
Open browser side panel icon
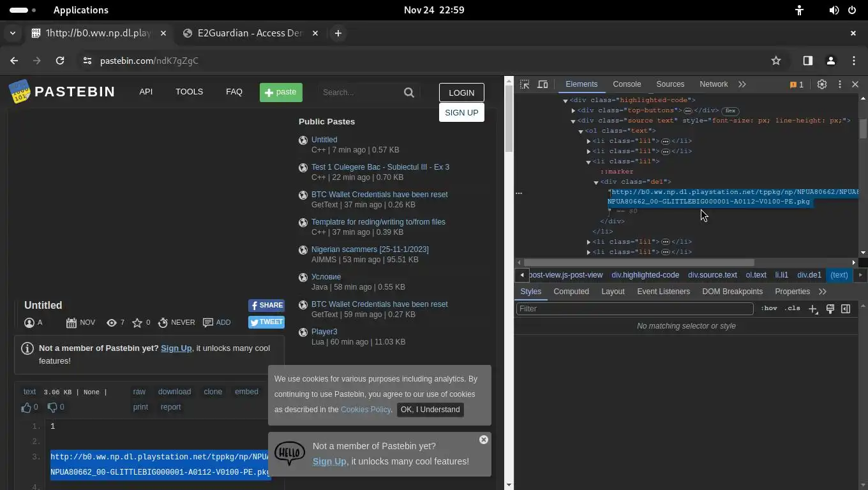(x=807, y=61)
